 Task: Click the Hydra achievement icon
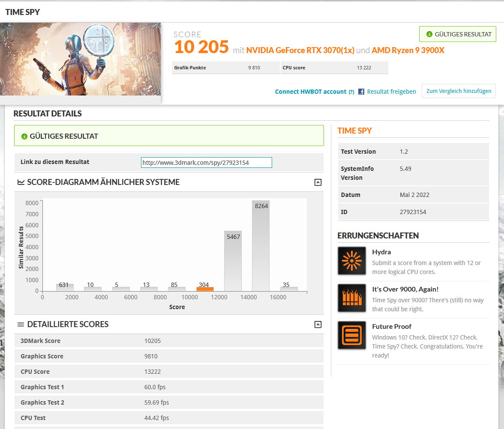click(351, 261)
